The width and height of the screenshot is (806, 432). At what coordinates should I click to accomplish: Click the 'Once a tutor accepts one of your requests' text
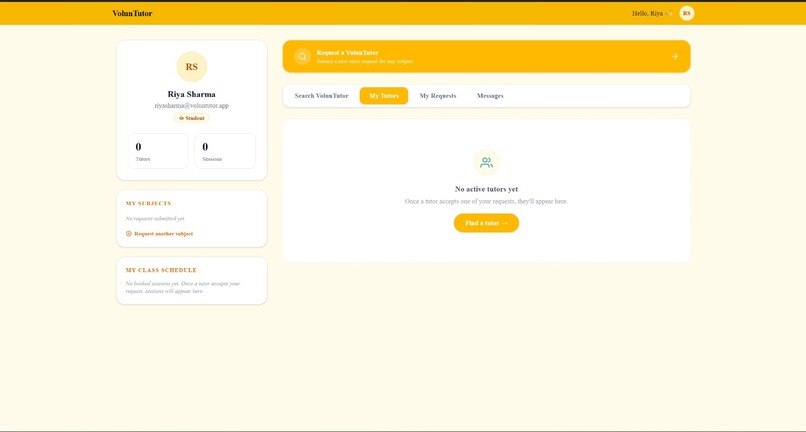486,202
